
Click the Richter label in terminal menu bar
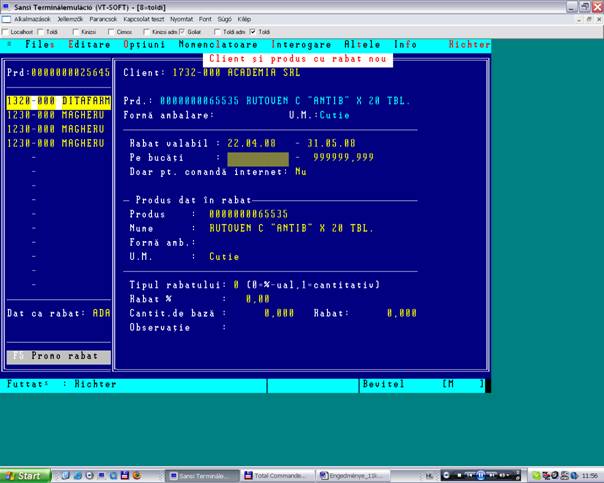(470, 45)
